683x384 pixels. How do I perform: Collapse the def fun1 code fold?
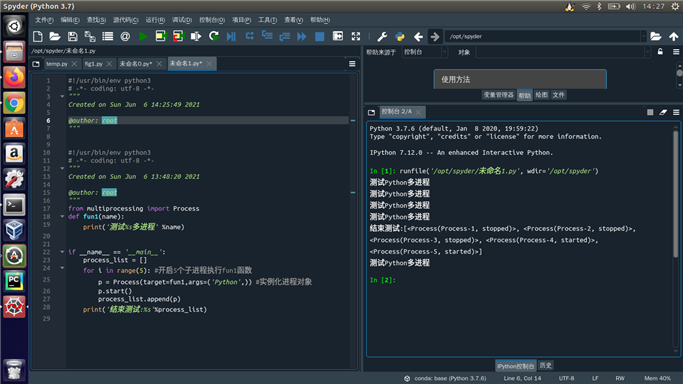coord(62,216)
